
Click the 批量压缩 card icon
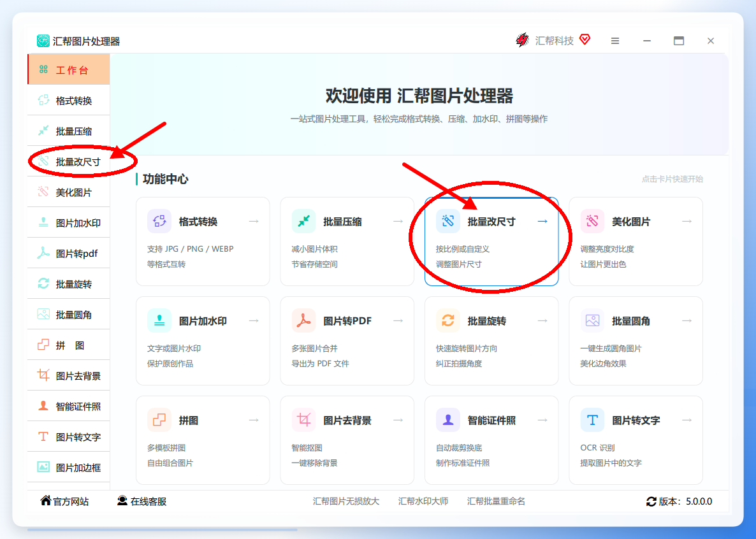(x=304, y=221)
